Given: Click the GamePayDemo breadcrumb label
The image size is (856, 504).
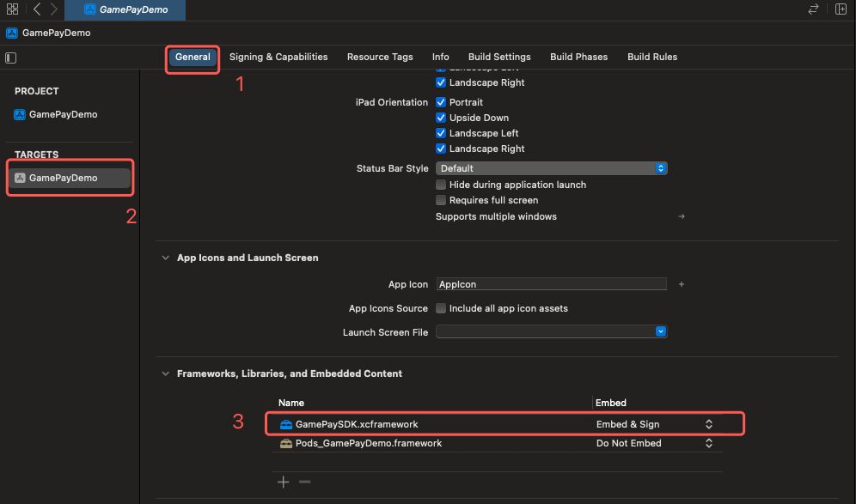Looking at the screenshot, I should 56,33.
